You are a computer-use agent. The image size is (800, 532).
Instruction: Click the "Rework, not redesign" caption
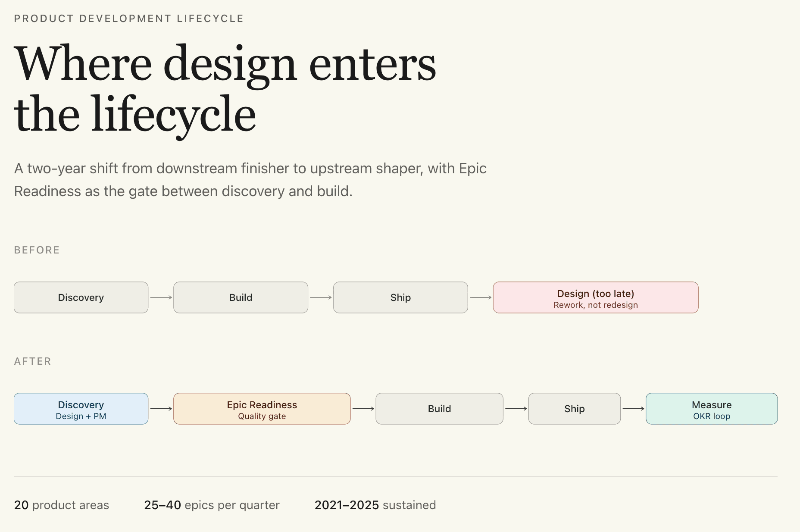coord(596,305)
